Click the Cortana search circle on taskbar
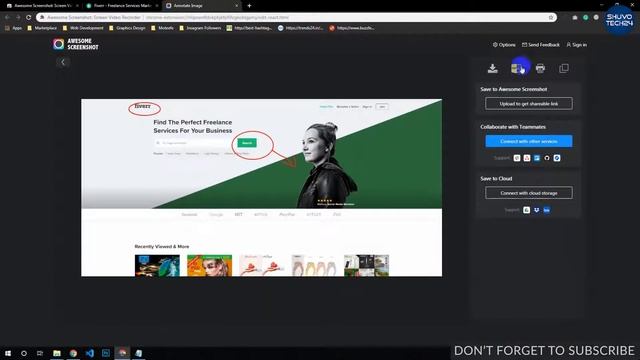This screenshot has height=360, width=640. point(24,353)
